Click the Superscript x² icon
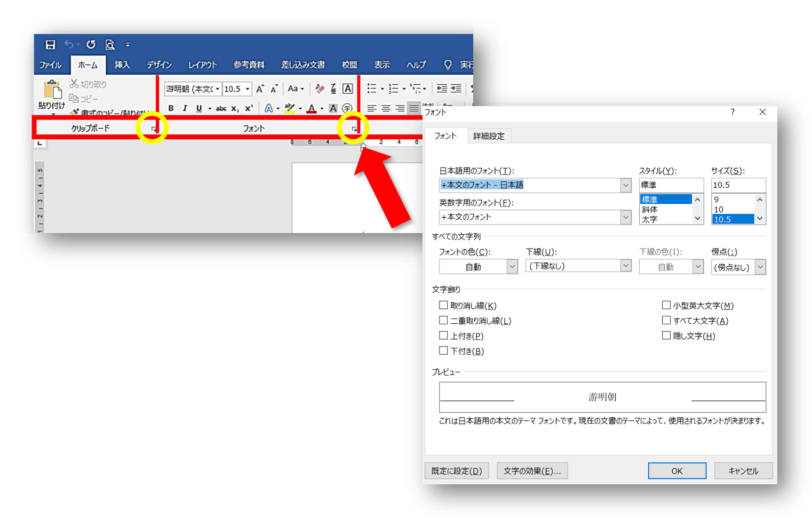This screenshot has width=812, height=519. click(249, 108)
